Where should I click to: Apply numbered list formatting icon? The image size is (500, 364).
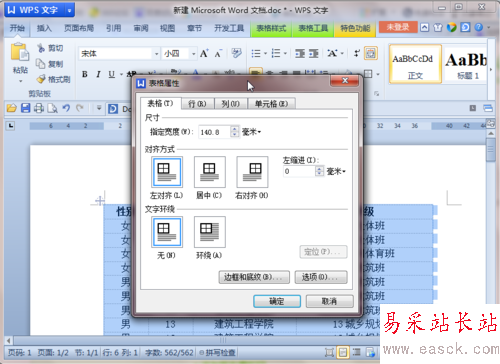(276, 53)
